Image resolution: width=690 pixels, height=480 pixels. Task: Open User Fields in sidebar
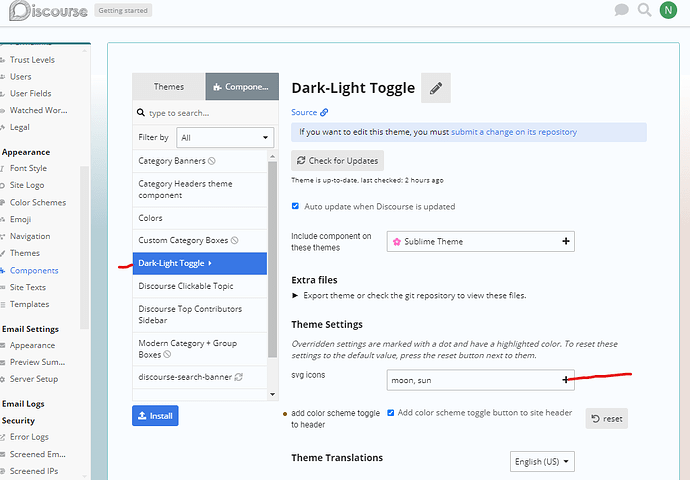[30, 93]
